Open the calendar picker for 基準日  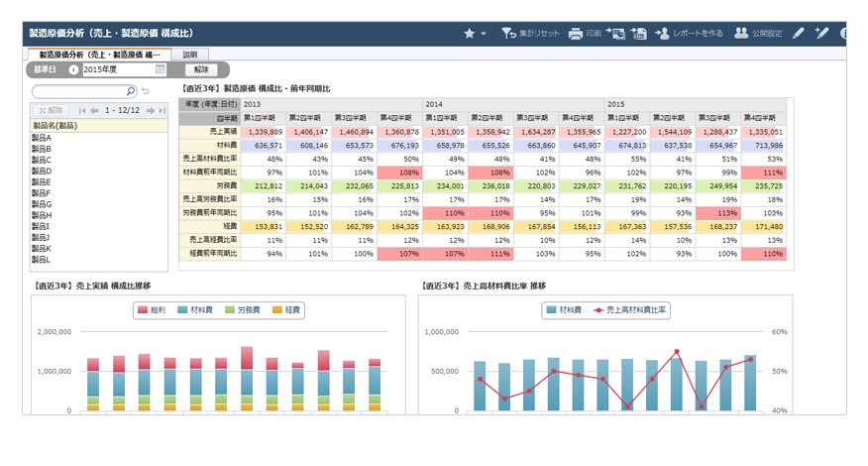(x=161, y=70)
